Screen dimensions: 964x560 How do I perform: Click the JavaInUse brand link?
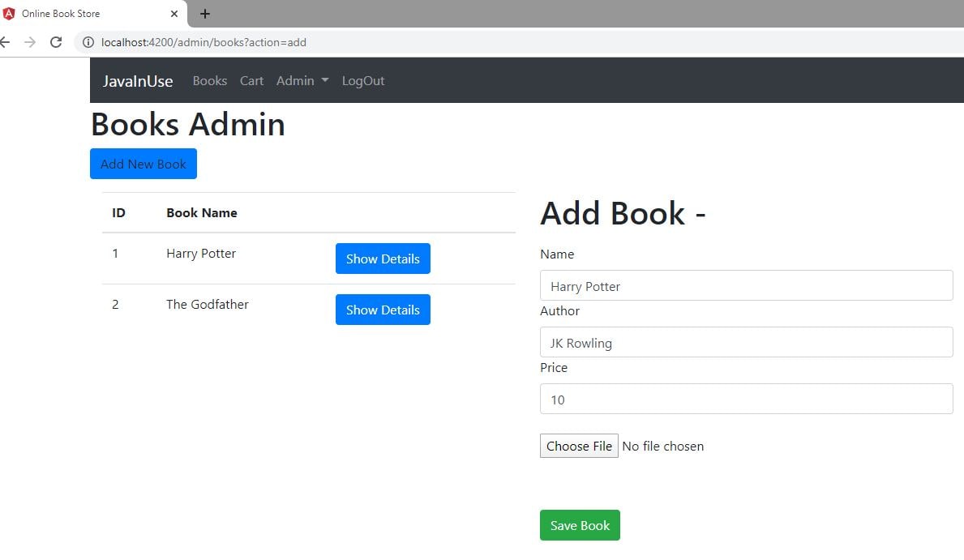(x=138, y=81)
